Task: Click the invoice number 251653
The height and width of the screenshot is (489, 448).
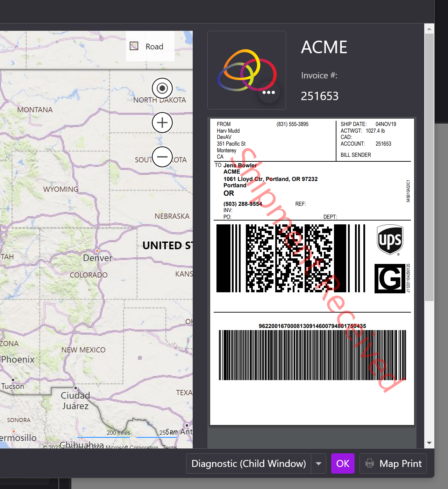Action: tap(320, 96)
